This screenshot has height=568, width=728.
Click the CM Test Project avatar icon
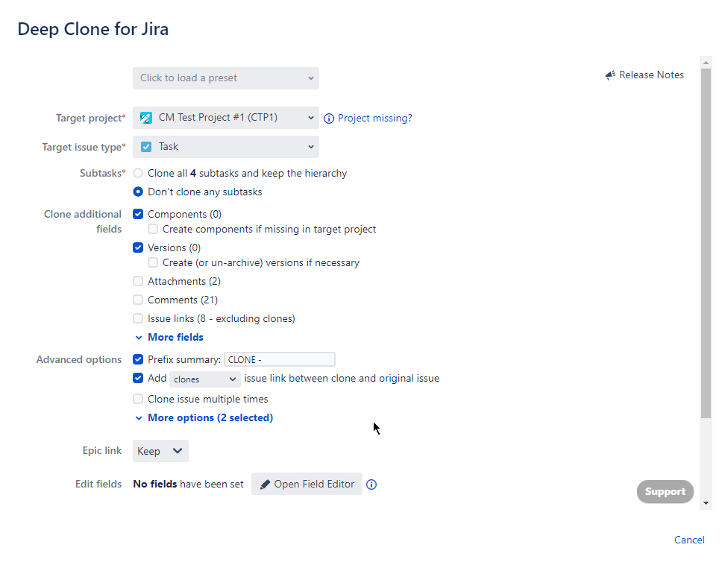[144, 118]
